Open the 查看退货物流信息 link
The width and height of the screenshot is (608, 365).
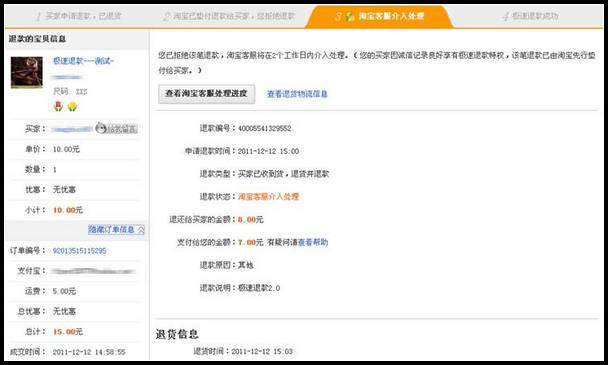pos(297,94)
